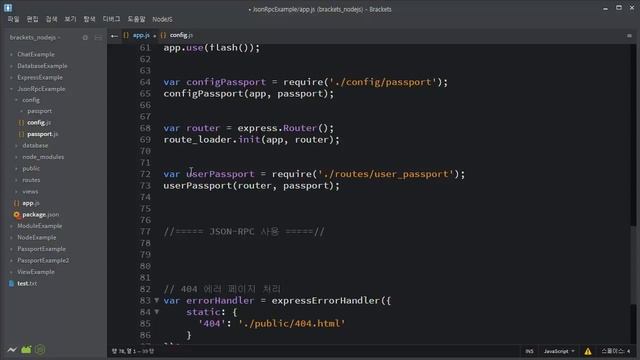Maximize the Brackets window
The width and height of the screenshot is (640, 360).
click(x=619, y=8)
